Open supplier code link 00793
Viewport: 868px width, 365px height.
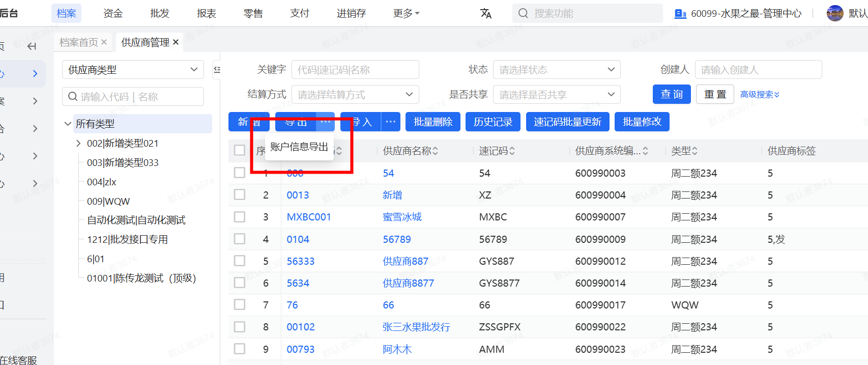[301, 349]
